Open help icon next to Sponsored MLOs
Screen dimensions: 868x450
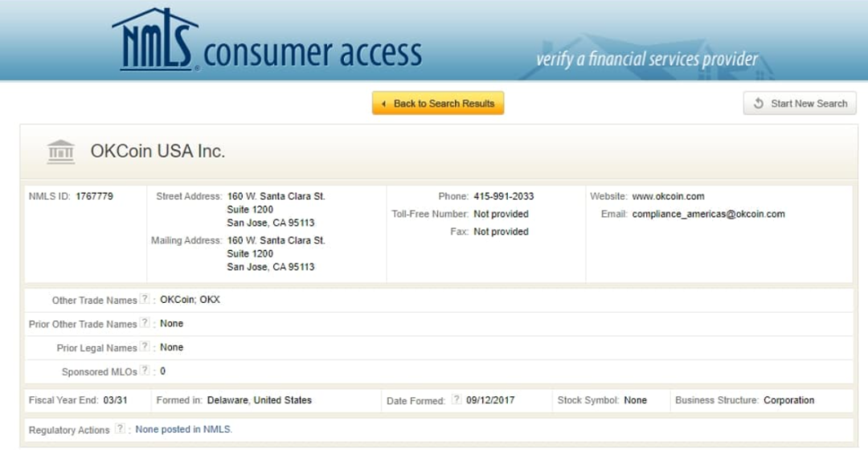click(145, 370)
